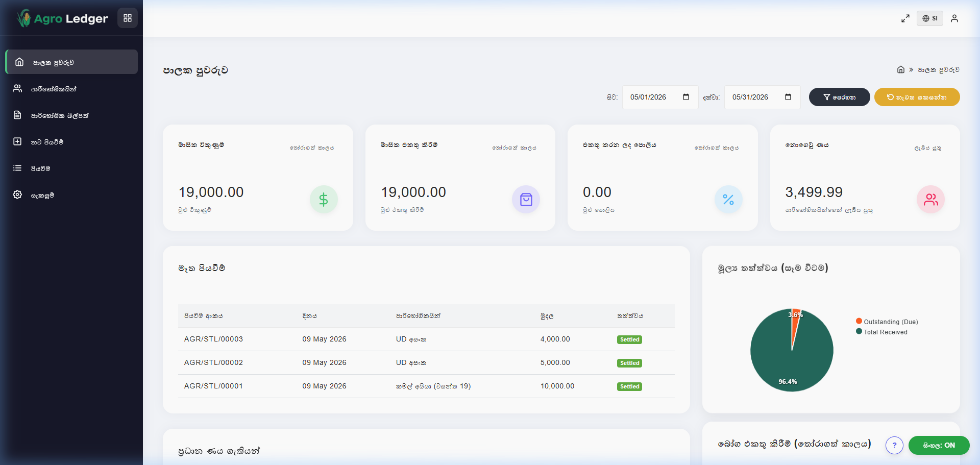Open the customers (users) sidebar item
The image size is (980, 465).
tap(71, 89)
